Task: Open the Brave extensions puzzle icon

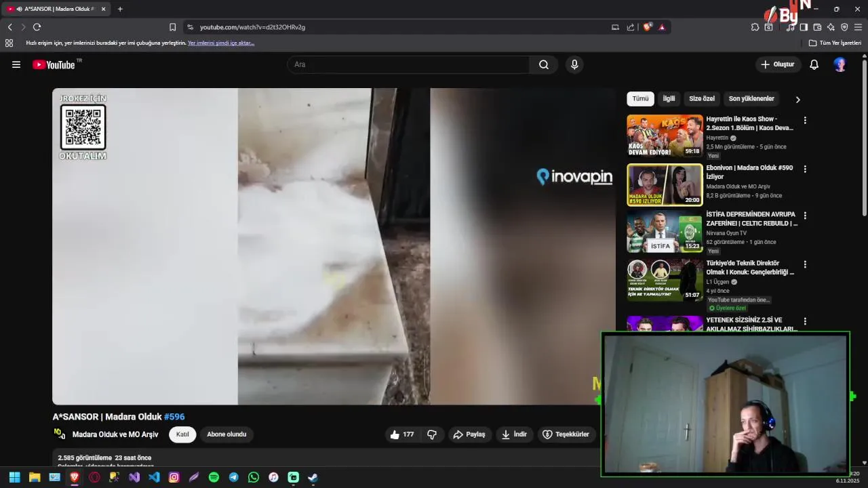Action: (x=755, y=27)
